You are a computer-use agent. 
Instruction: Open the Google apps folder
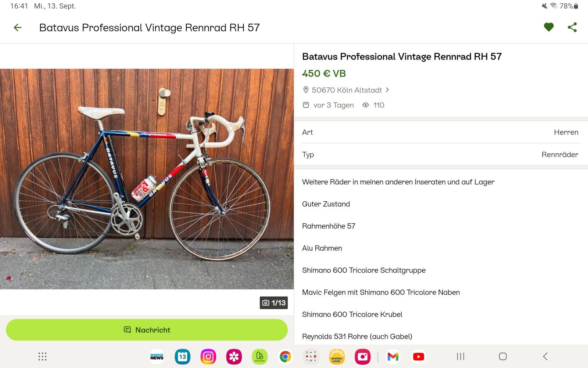311,357
